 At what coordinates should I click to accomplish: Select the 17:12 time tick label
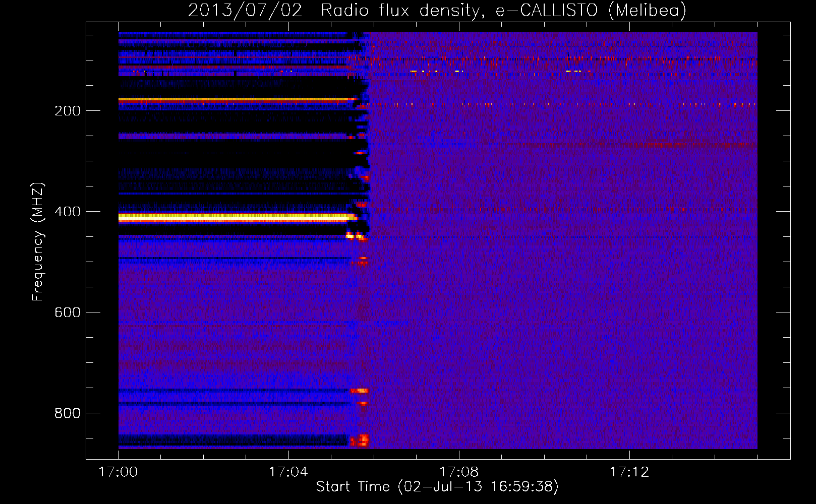[629, 472]
